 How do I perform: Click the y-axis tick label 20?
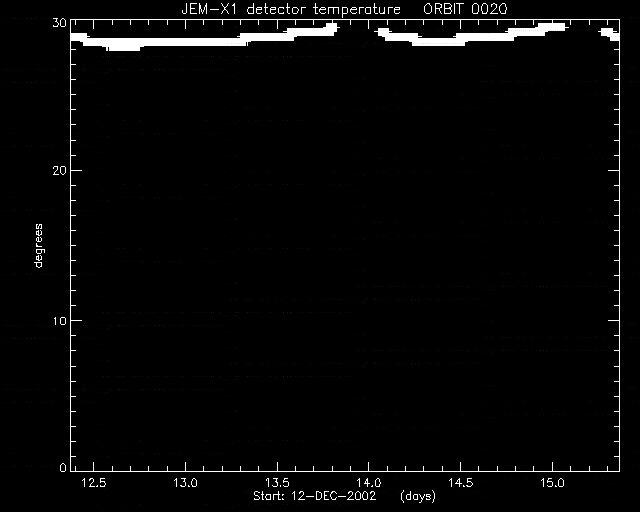tap(59, 171)
